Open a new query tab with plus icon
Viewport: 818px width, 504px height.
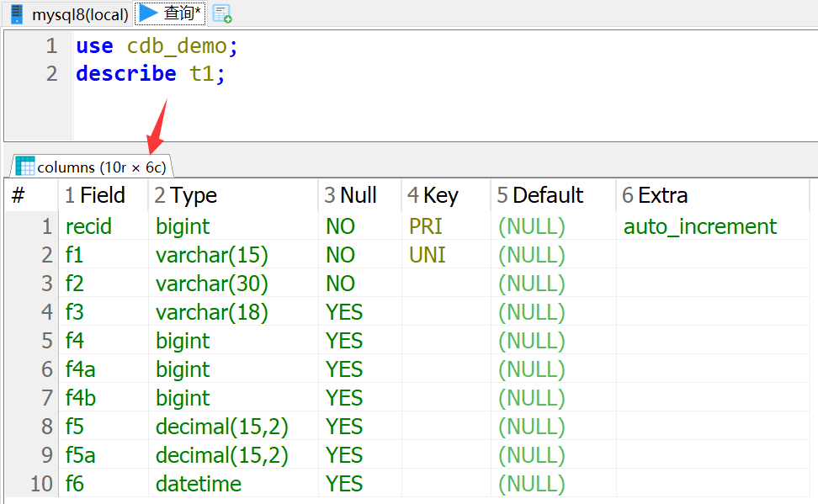[x=222, y=13]
